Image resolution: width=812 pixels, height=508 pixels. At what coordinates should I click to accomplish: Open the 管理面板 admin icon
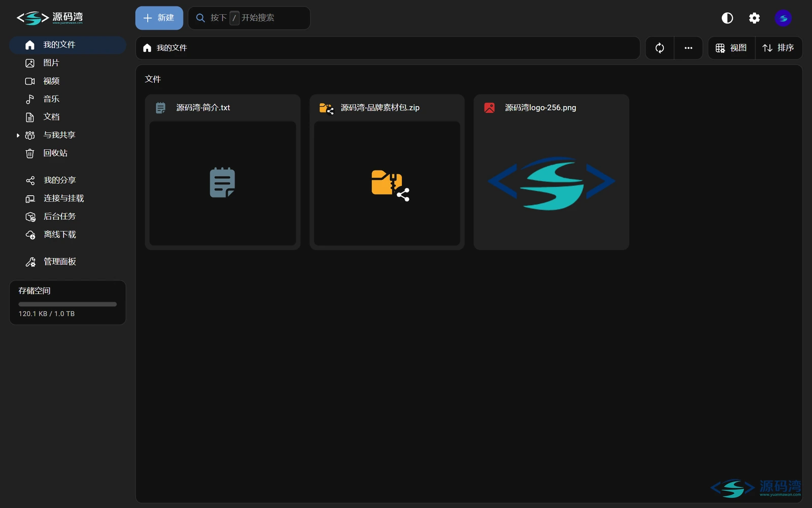pos(30,262)
